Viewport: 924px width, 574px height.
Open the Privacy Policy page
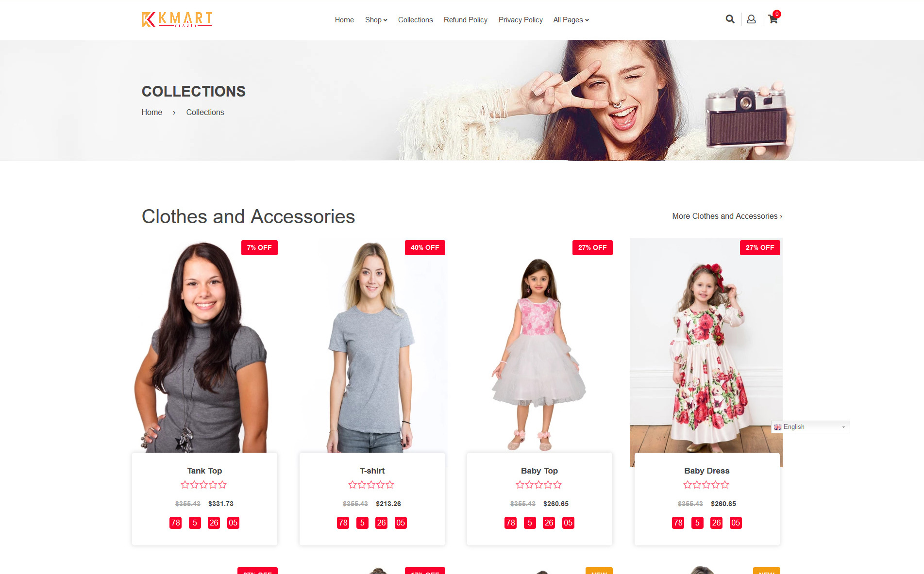(521, 20)
